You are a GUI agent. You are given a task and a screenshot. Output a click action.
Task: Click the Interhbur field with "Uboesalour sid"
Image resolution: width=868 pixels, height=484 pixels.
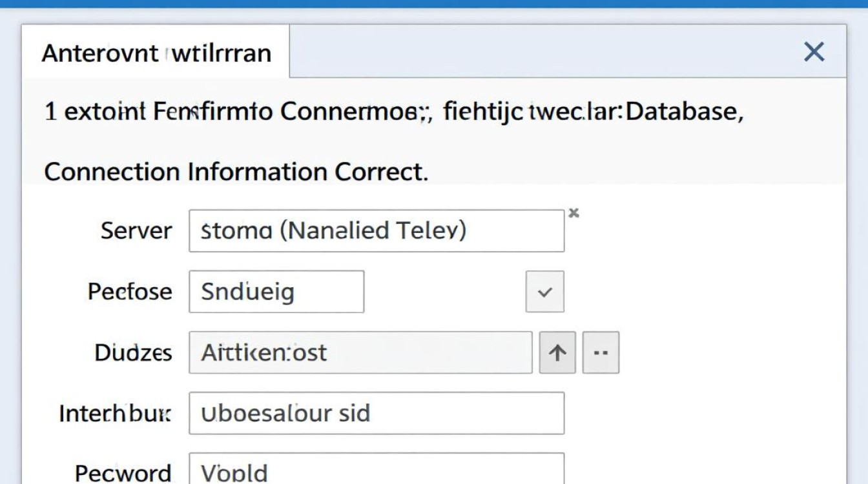click(x=376, y=413)
